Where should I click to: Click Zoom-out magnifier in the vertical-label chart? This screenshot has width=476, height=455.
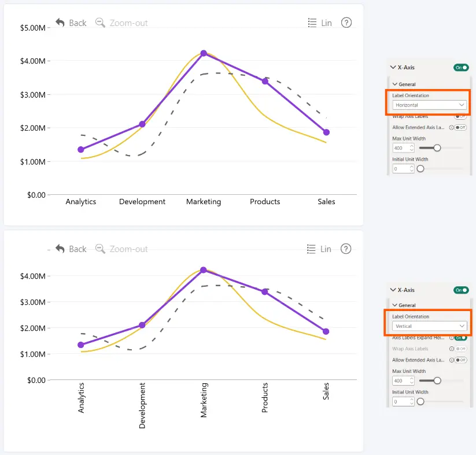click(x=100, y=249)
